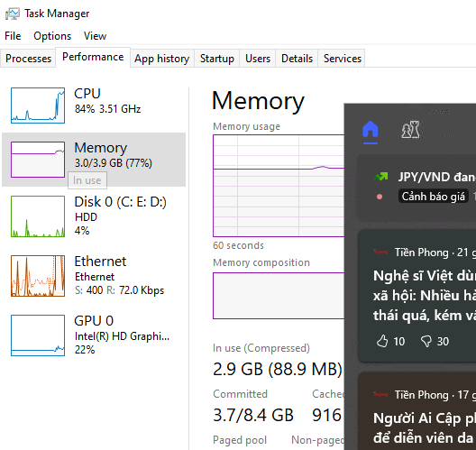Select the Ethernet throughput graph thumbnail

pyautogui.click(x=38, y=276)
